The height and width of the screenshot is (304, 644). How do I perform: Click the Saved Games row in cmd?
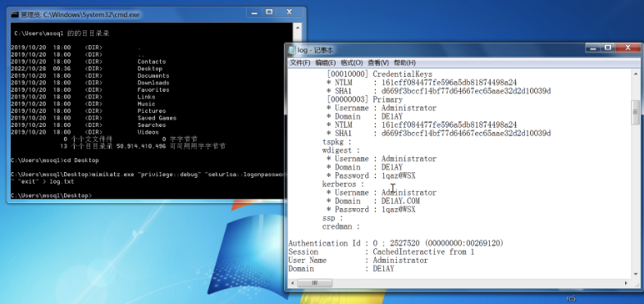point(94,118)
